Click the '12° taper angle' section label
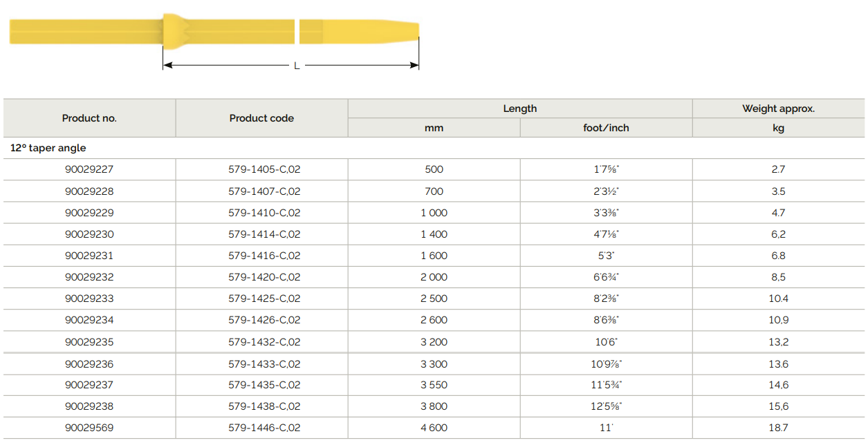 (x=48, y=148)
